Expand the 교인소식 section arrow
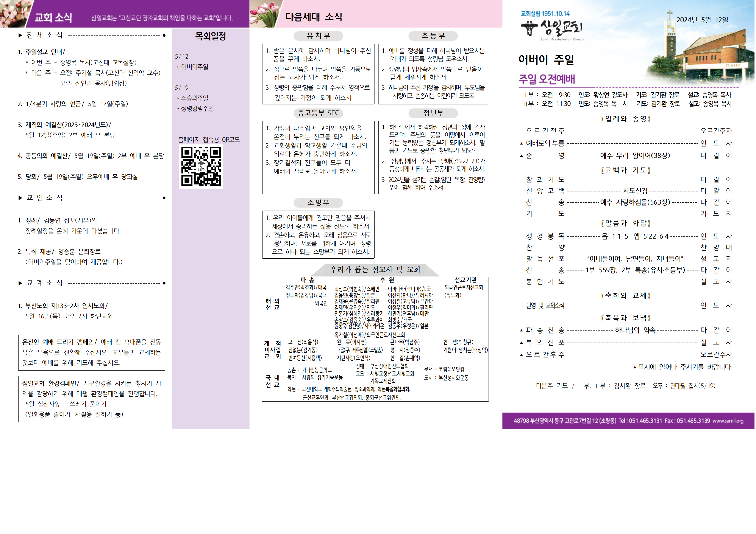Image resolution: width=756 pixels, height=534 pixels. 20,198
